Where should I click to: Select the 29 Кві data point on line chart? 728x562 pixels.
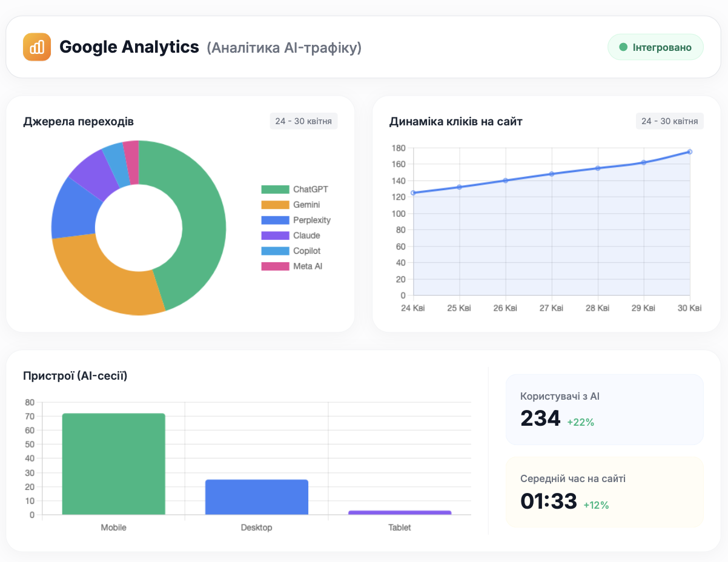(644, 162)
